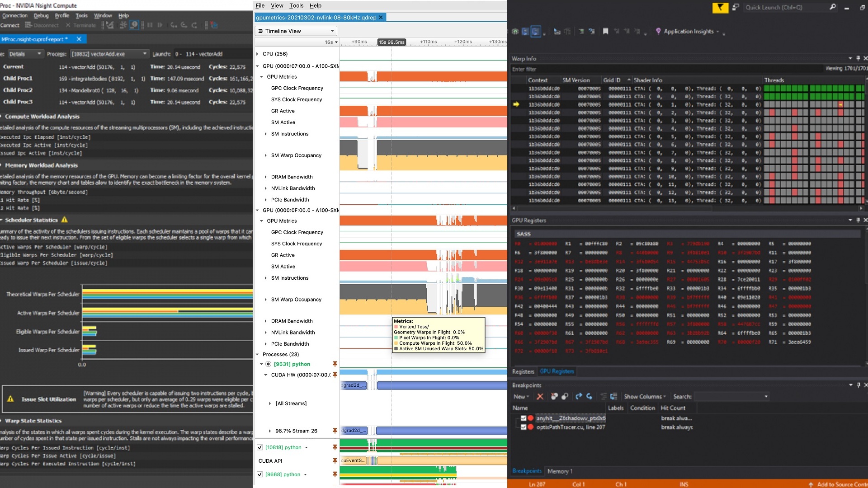Open the Tools menu in Nsight Systems
Screen dimensions: 868x488
tap(297, 5)
